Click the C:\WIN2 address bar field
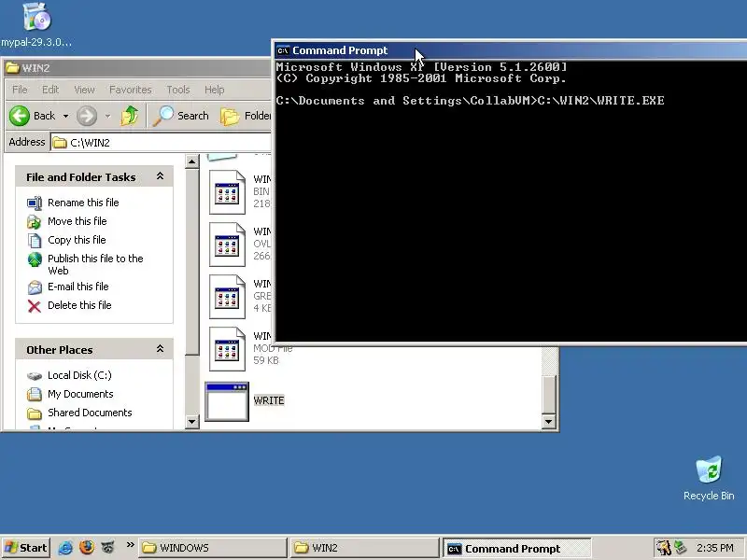 click(x=161, y=143)
